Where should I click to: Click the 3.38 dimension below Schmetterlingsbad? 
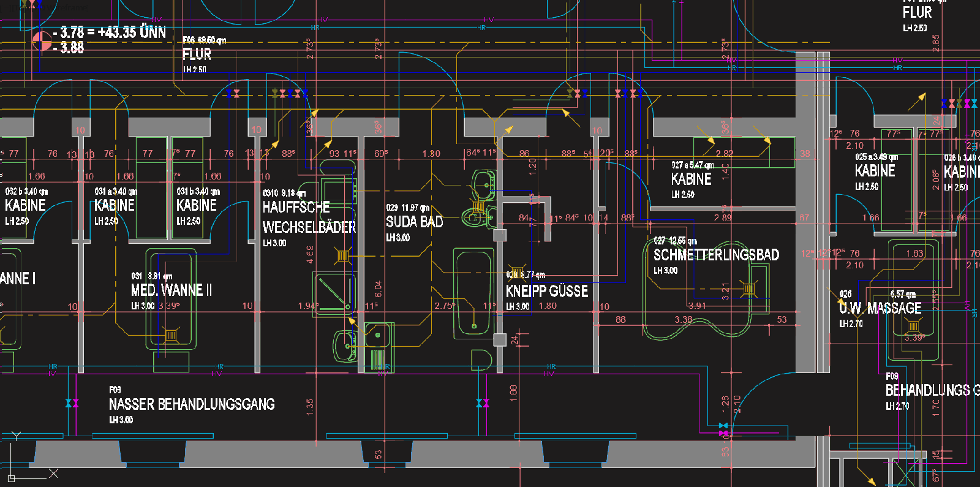coord(684,320)
